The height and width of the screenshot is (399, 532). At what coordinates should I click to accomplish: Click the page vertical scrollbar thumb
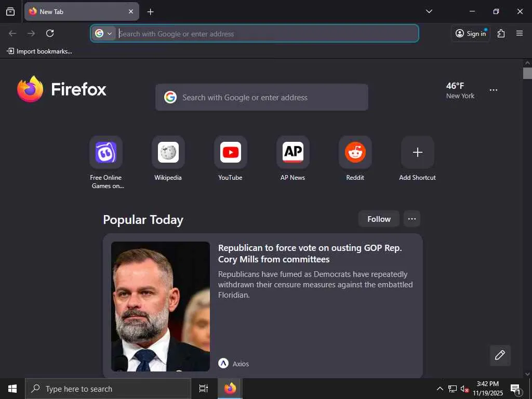coord(527,73)
